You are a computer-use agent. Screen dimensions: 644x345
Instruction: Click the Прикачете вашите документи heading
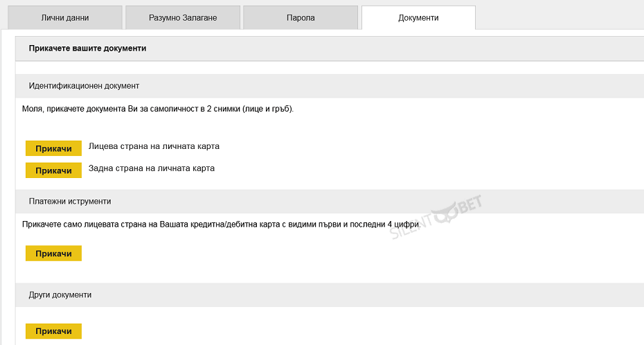point(87,48)
